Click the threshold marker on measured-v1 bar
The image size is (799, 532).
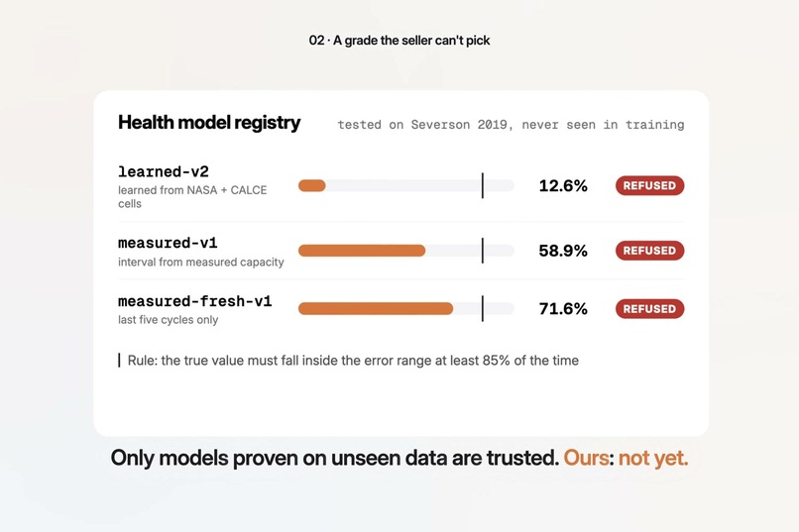(483, 251)
